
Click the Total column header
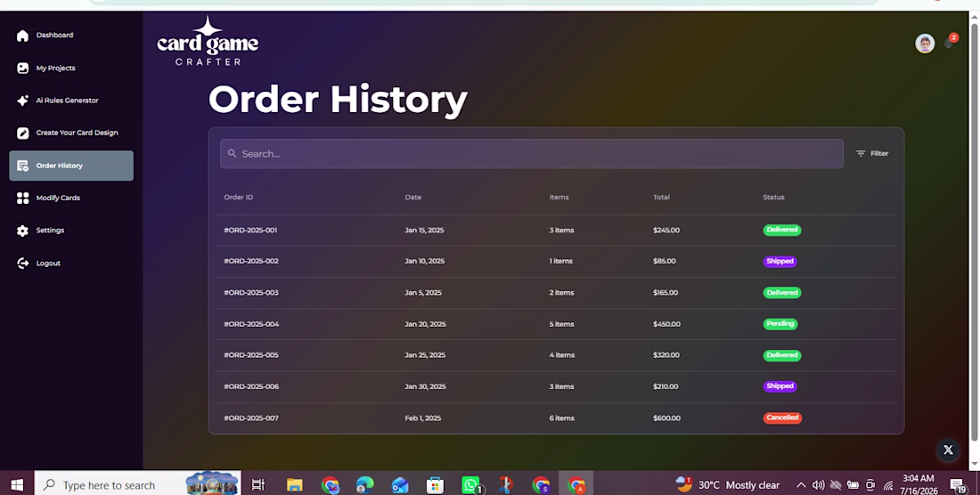pyautogui.click(x=661, y=198)
